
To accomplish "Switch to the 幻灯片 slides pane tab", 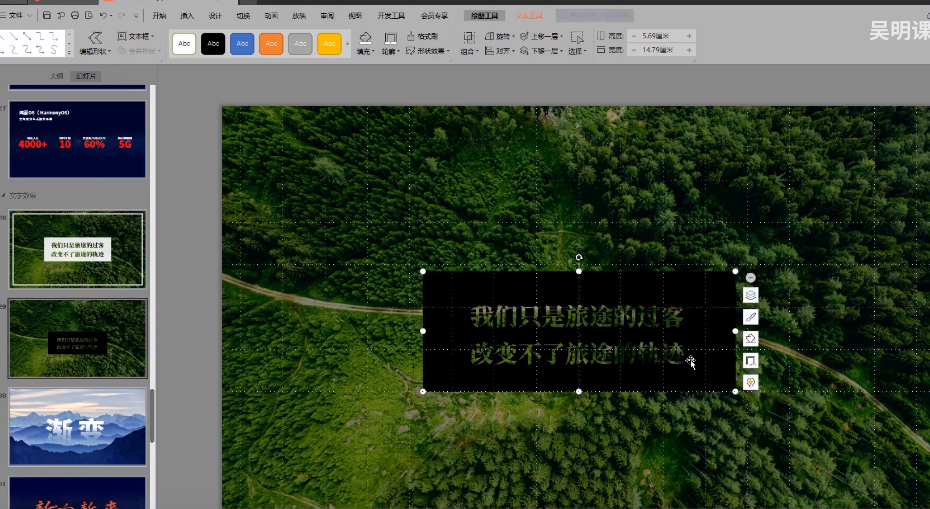I will click(x=86, y=76).
